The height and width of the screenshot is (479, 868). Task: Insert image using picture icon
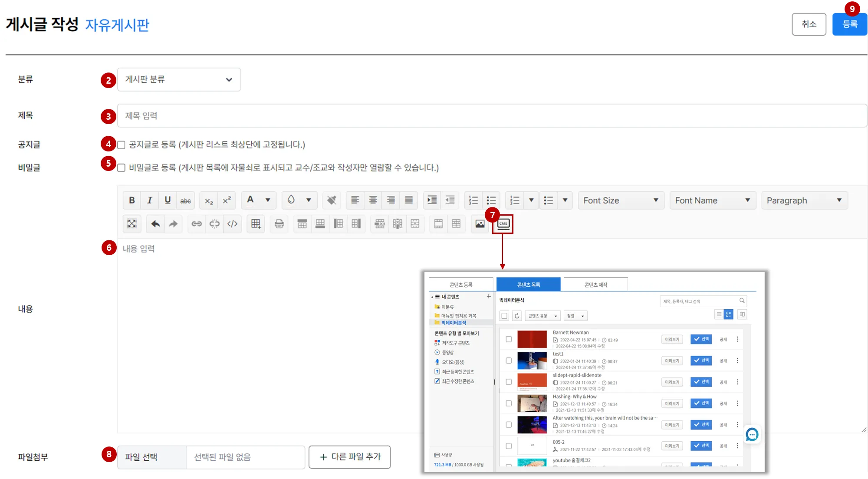click(x=480, y=224)
